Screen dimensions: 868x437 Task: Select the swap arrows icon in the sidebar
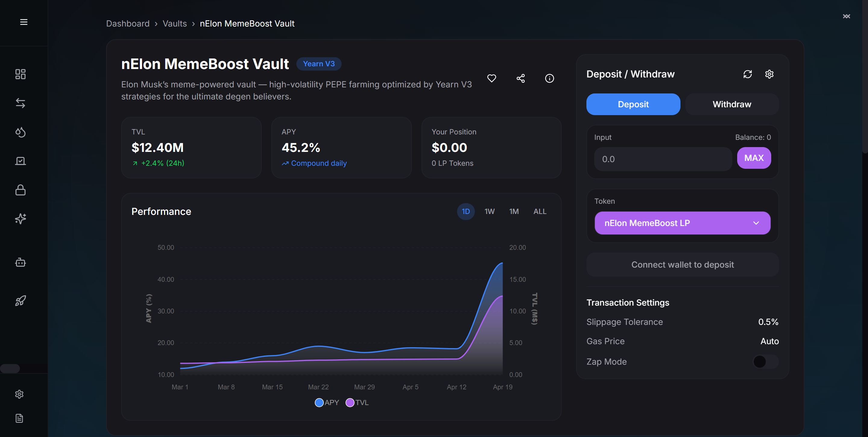(x=20, y=103)
